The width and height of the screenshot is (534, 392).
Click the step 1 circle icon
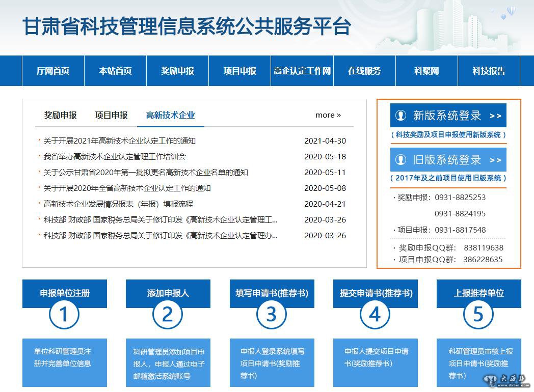(x=64, y=315)
